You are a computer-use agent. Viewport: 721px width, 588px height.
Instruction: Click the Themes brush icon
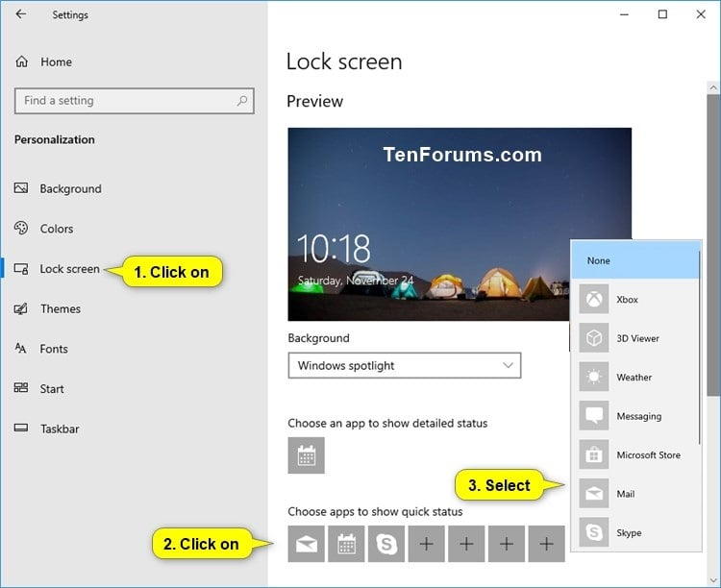pos(21,308)
